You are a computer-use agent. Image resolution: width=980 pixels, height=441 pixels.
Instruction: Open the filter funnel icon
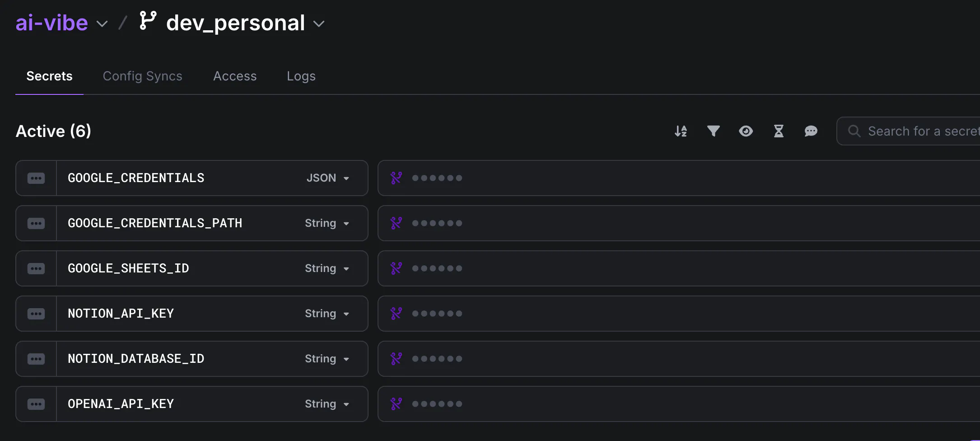713,131
